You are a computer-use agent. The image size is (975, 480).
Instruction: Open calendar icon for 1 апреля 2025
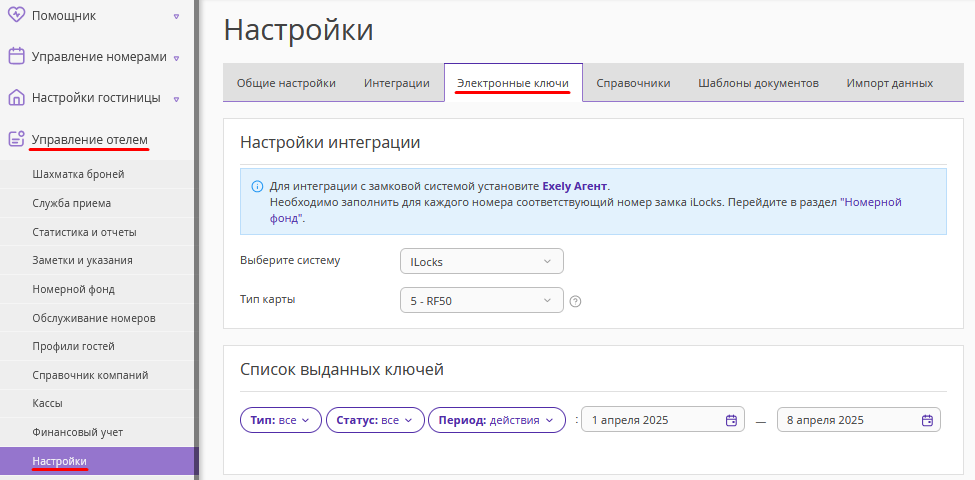(x=731, y=420)
